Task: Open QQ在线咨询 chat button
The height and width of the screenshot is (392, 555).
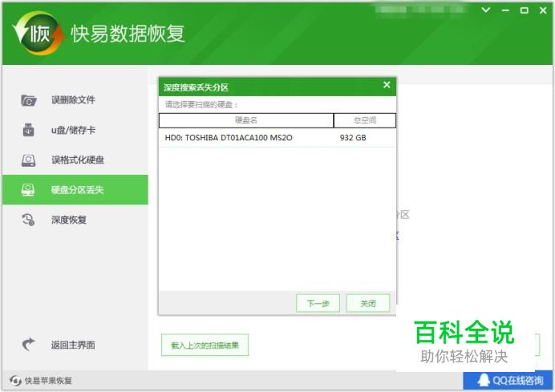Action: point(508,381)
